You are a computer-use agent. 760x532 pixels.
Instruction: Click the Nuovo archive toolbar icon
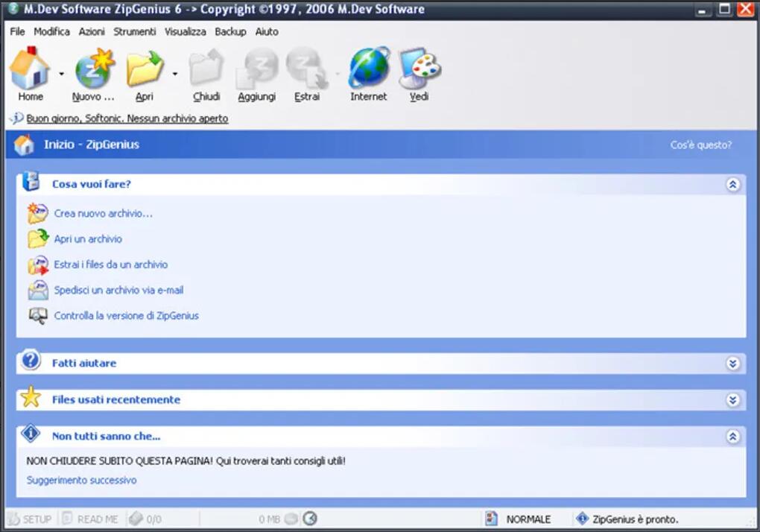pos(94,69)
